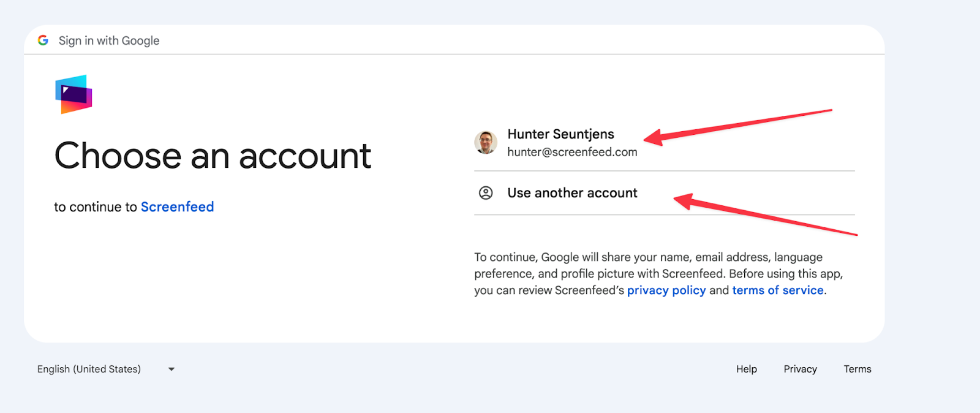Click the Sign in with Google header text
Viewport: 980px width, 413px height.
click(109, 40)
